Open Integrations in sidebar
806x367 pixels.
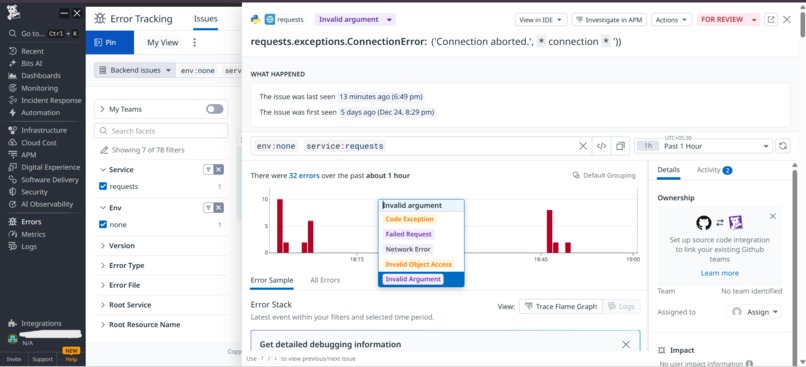pos(41,323)
